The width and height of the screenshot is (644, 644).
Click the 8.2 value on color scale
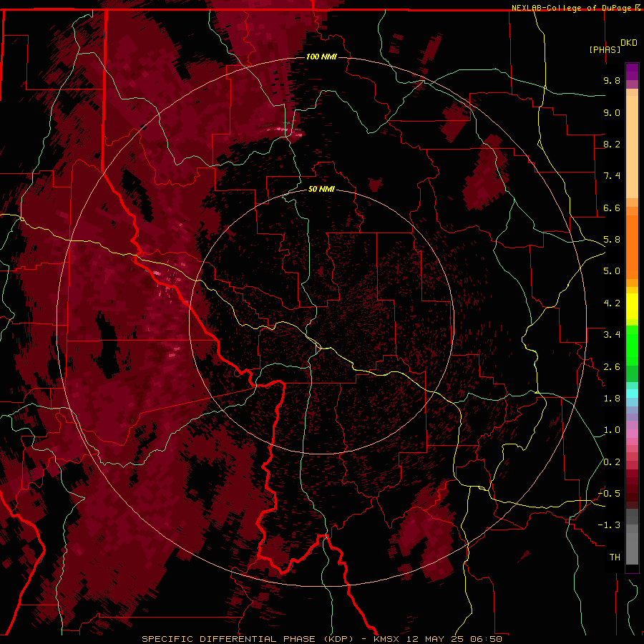[612, 144]
